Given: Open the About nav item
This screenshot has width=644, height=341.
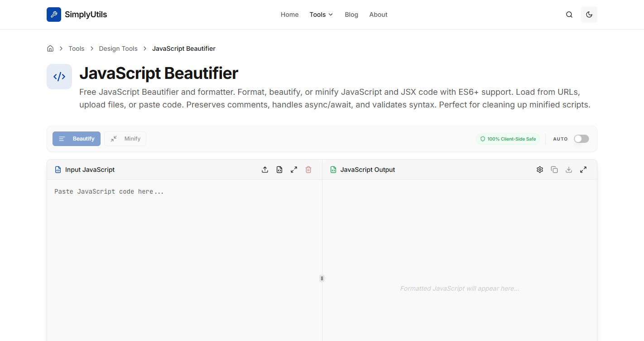Looking at the screenshot, I should [378, 15].
